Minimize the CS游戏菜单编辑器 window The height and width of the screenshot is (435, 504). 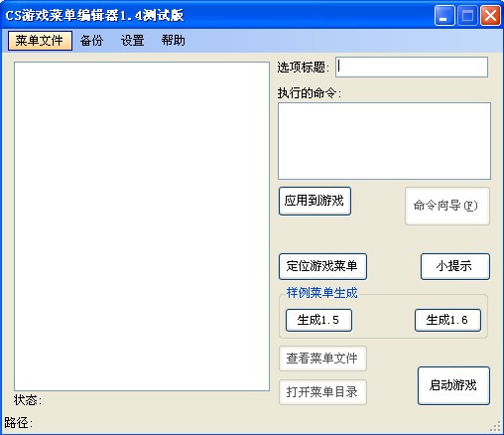[x=444, y=15]
